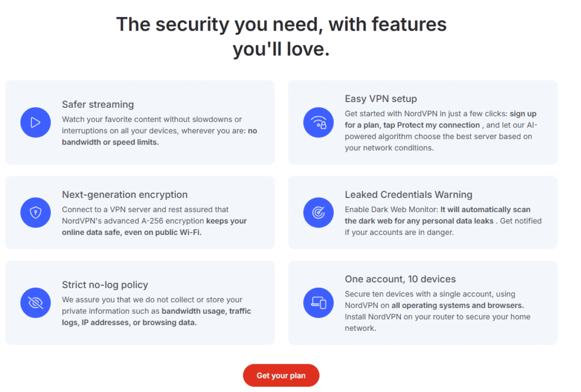Click the One account, 10 devices heading
581x392 pixels.
click(x=400, y=279)
